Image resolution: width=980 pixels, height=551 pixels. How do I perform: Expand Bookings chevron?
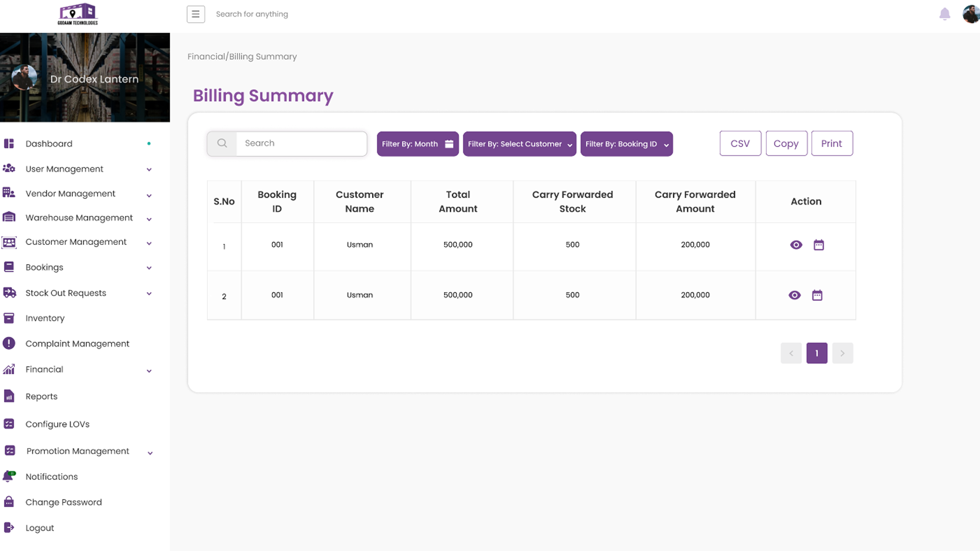pos(149,268)
